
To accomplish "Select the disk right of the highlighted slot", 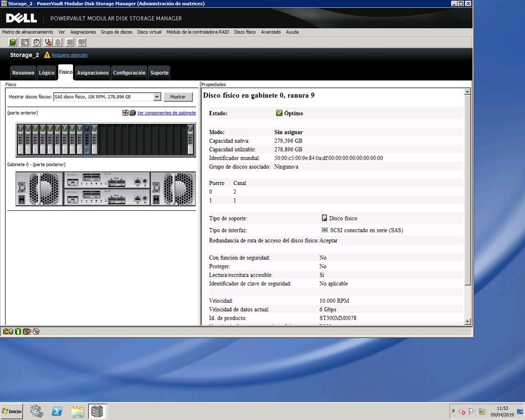I will tap(94, 139).
